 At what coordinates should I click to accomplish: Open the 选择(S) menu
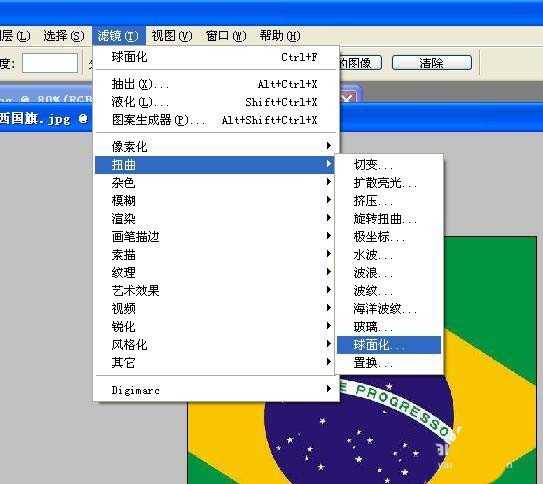pyautogui.click(x=64, y=36)
